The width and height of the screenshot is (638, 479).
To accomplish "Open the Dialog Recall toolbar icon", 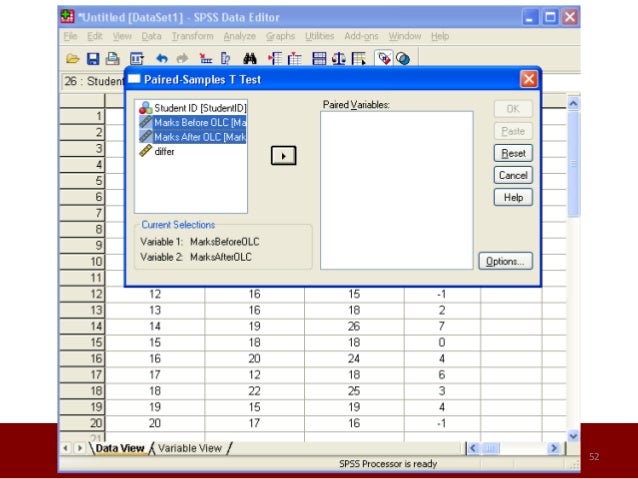I will [137, 59].
